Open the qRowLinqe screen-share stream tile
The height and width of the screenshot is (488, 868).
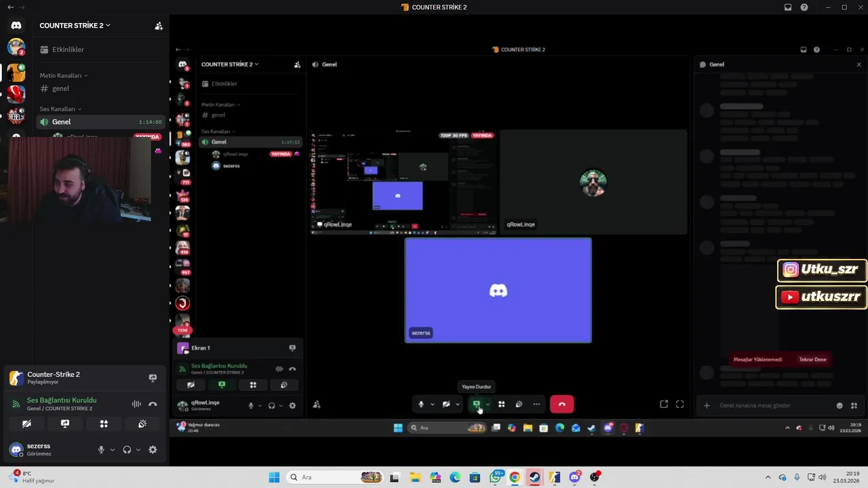(404, 182)
